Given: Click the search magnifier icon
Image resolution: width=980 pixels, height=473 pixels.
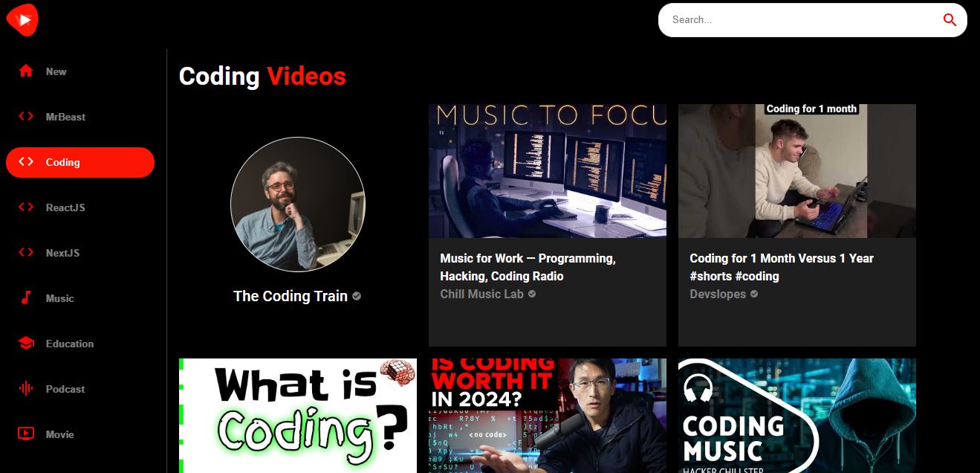Looking at the screenshot, I should coord(950,20).
